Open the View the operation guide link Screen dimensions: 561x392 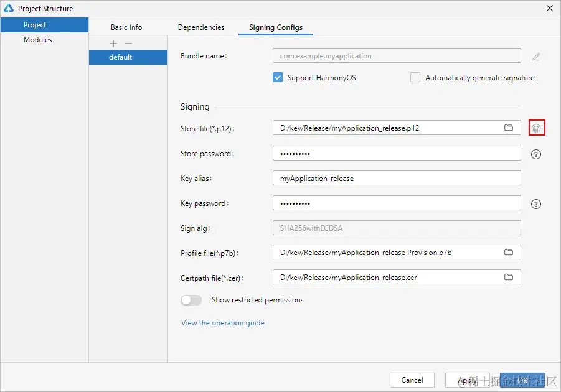(223, 323)
